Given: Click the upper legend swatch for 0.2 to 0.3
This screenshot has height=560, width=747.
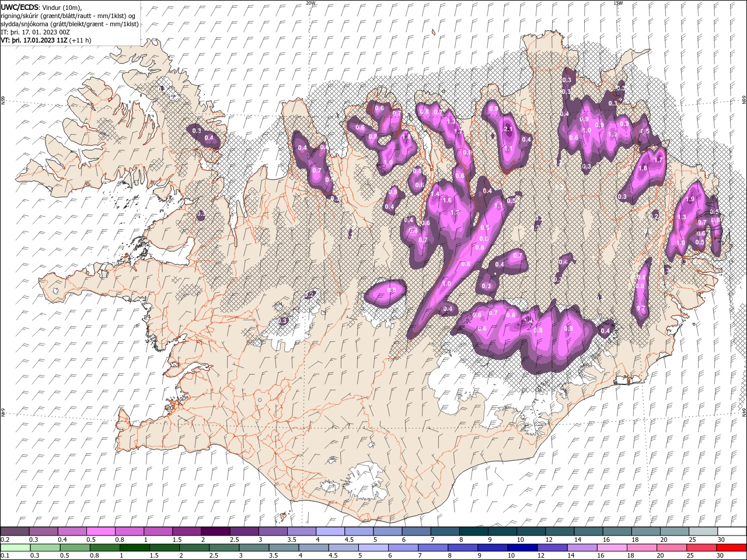Looking at the screenshot, I should pos(15,531).
